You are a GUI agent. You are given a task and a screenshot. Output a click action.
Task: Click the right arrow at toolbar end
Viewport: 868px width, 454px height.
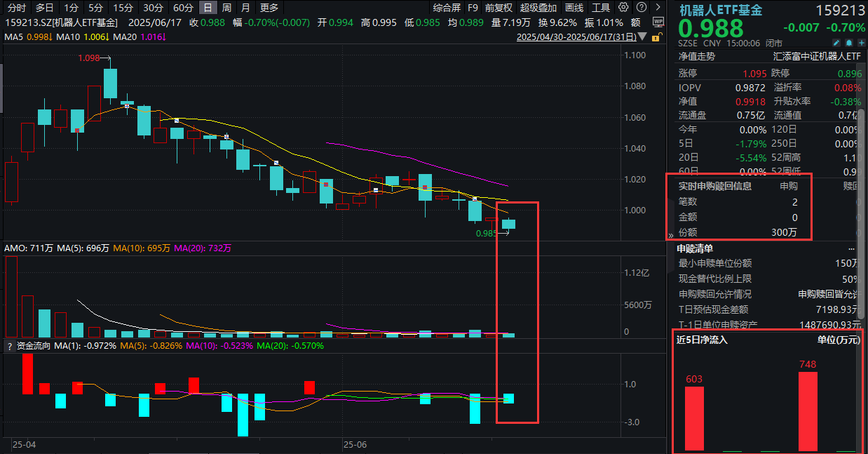coord(657,8)
